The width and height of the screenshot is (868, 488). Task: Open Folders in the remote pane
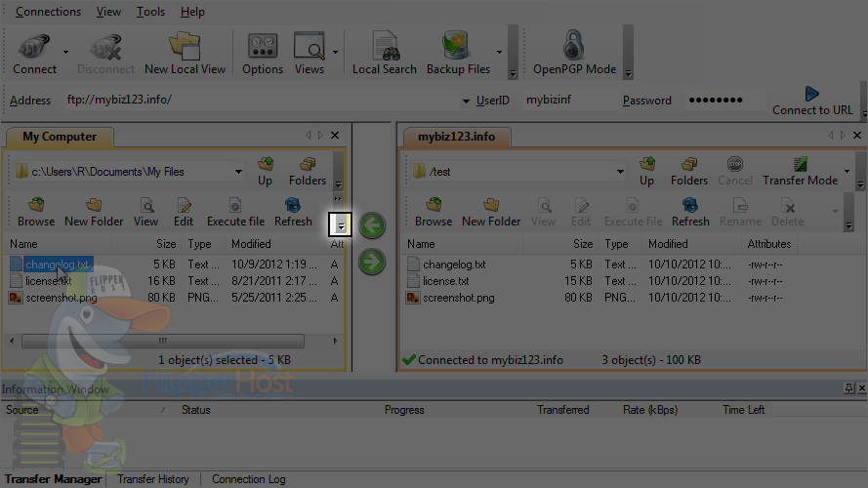click(689, 172)
